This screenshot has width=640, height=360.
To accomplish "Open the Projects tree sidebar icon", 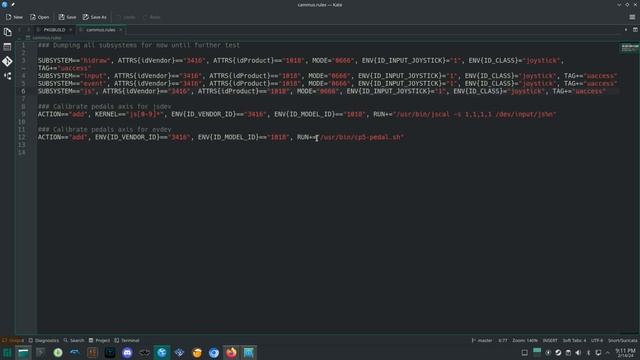I will (x=7, y=76).
